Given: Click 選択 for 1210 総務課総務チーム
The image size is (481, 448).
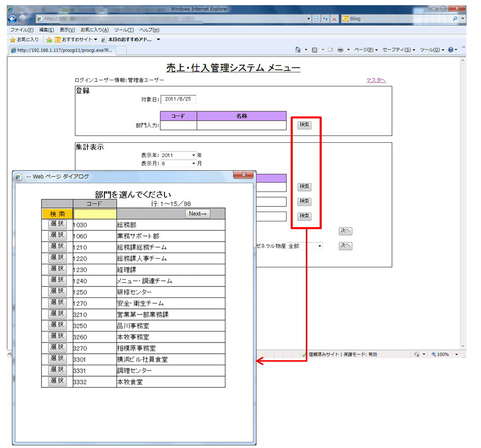Looking at the screenshot, I should (x=57, y=247).
